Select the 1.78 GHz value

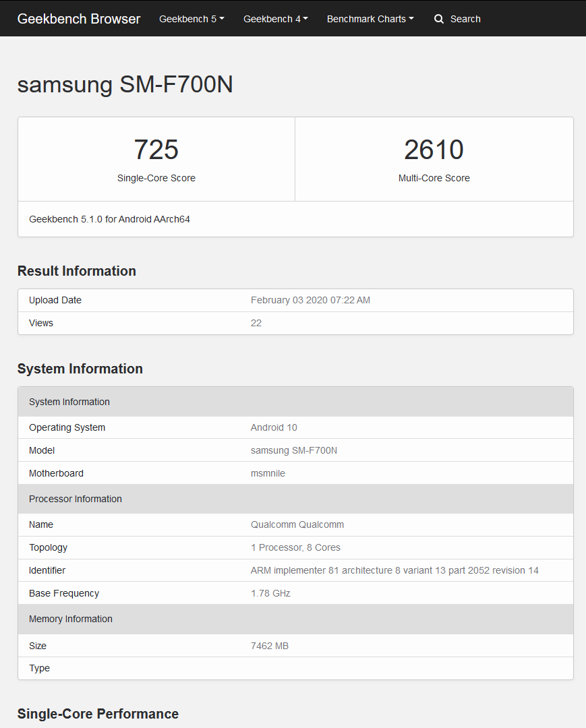click(270, 593)
